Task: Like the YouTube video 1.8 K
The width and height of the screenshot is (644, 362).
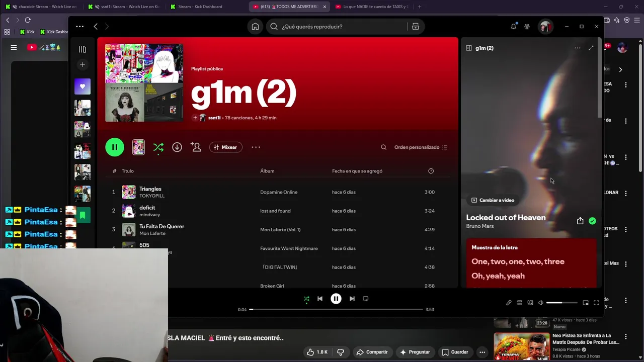Action: pos(317,352)
